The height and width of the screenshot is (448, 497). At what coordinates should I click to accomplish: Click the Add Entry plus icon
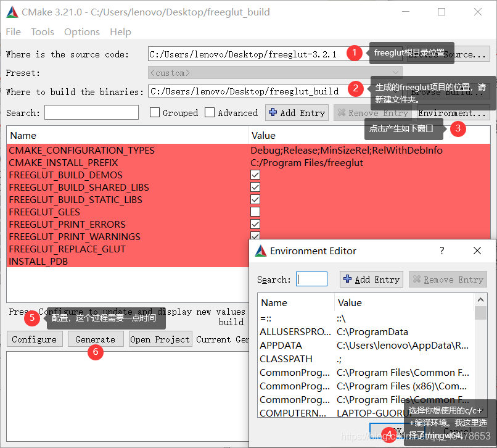pos(273,113)
